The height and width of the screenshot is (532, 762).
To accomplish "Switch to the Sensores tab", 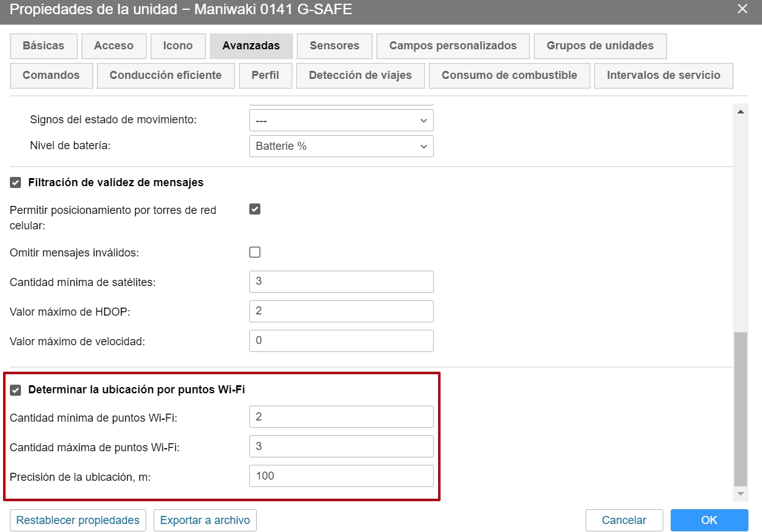I will click(x=334, y=46).
